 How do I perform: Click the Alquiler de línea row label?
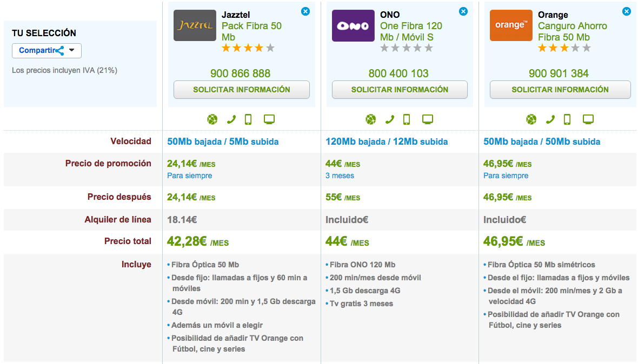[117, 220]
